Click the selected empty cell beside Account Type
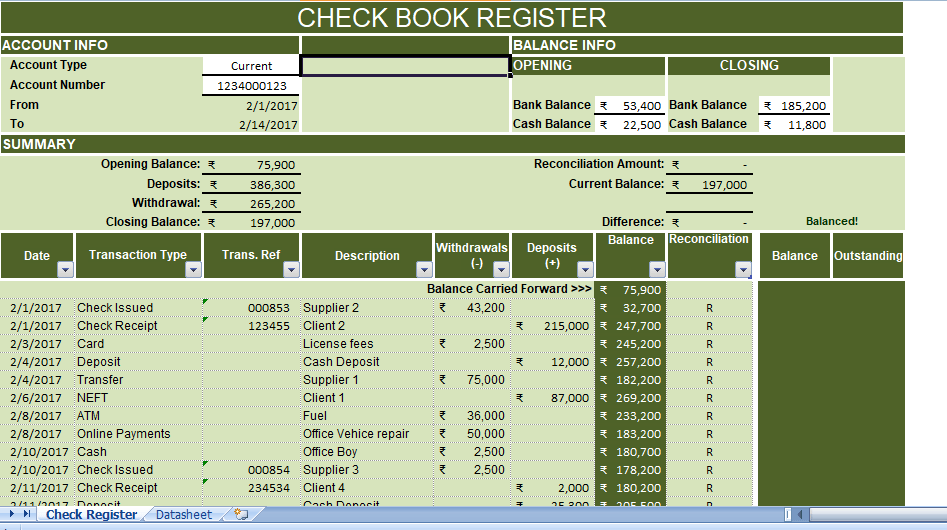947x530 pixels. [x=405, y=66]
